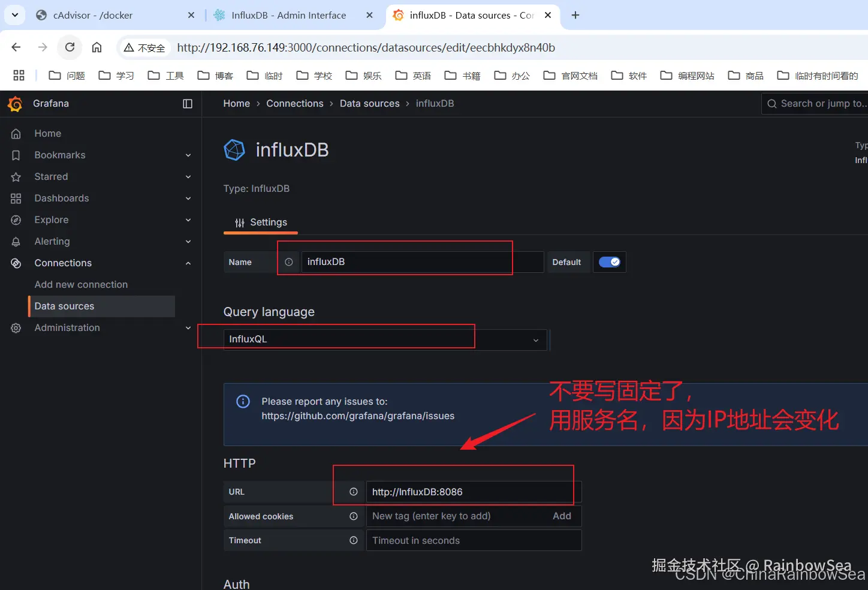Click the browser address bar URL
The height and width of the screenshot is (590, 868).
point(366,47)
